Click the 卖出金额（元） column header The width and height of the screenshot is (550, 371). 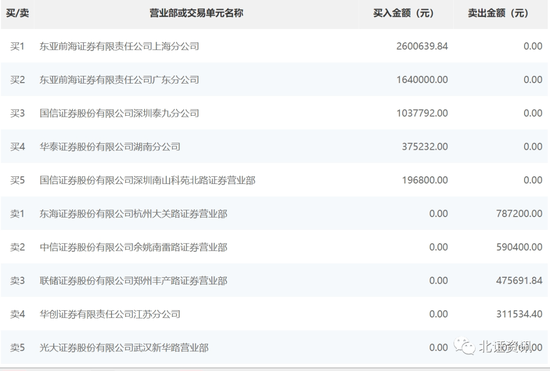498,13
